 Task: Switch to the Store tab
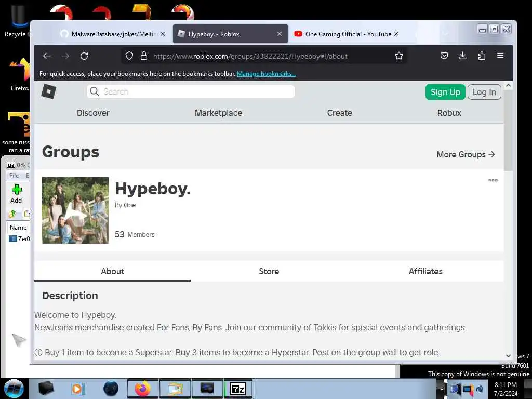[269, 271]
